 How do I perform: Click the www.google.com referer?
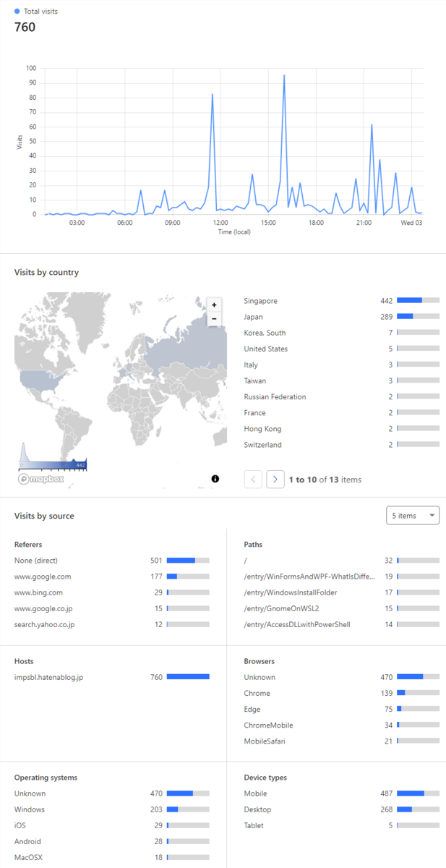[x=112, y=576]
